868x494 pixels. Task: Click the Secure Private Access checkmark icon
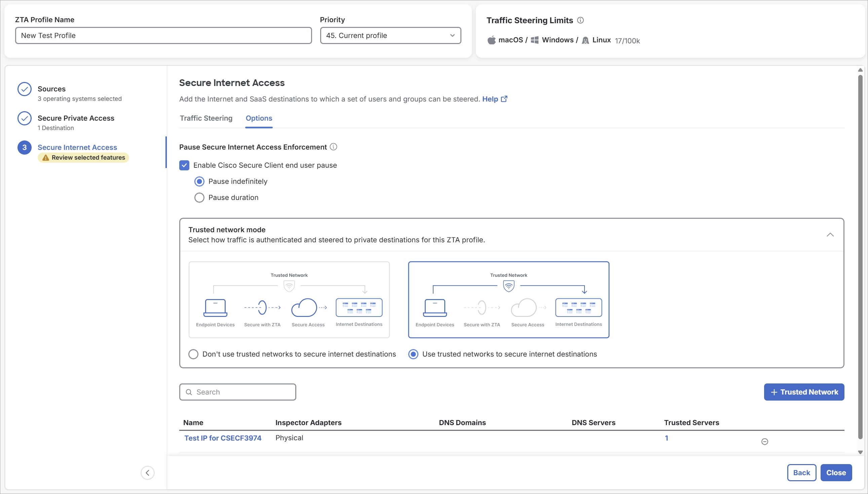[25, 118]
